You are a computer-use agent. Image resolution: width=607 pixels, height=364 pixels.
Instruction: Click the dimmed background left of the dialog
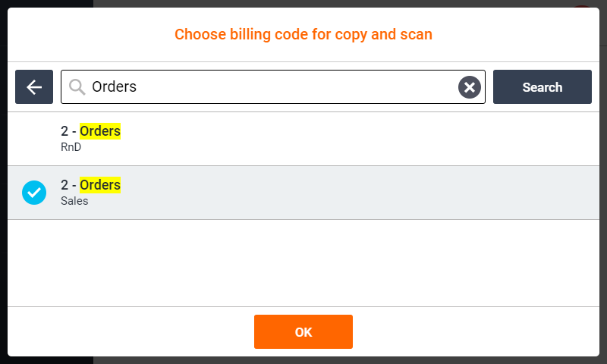click(3, 182)
